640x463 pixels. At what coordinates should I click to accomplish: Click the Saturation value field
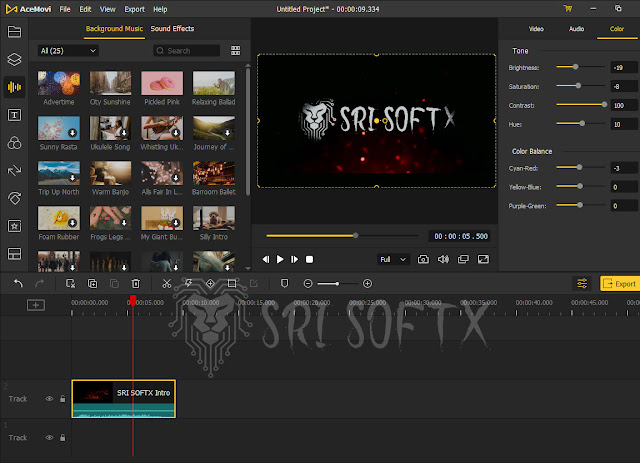pos(624,87)
